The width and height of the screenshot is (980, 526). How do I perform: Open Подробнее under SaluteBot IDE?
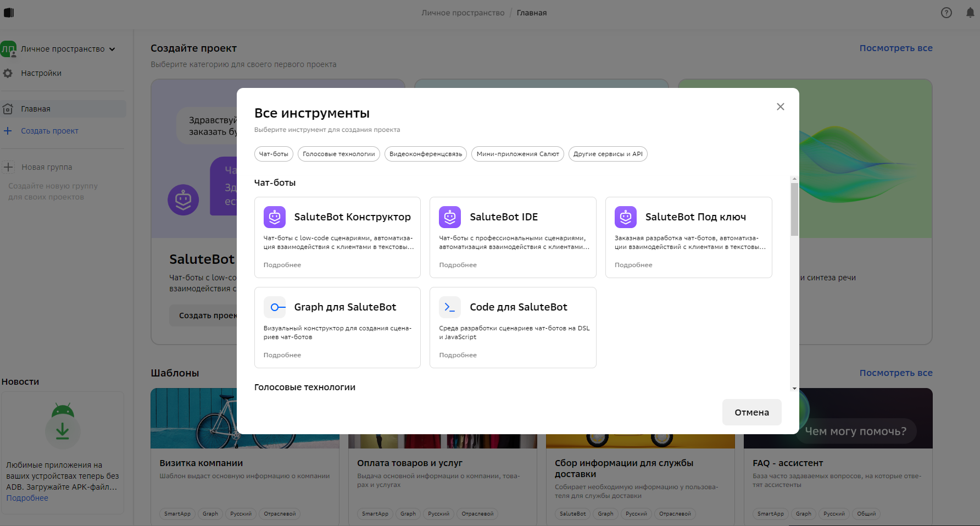pos(458,265)
